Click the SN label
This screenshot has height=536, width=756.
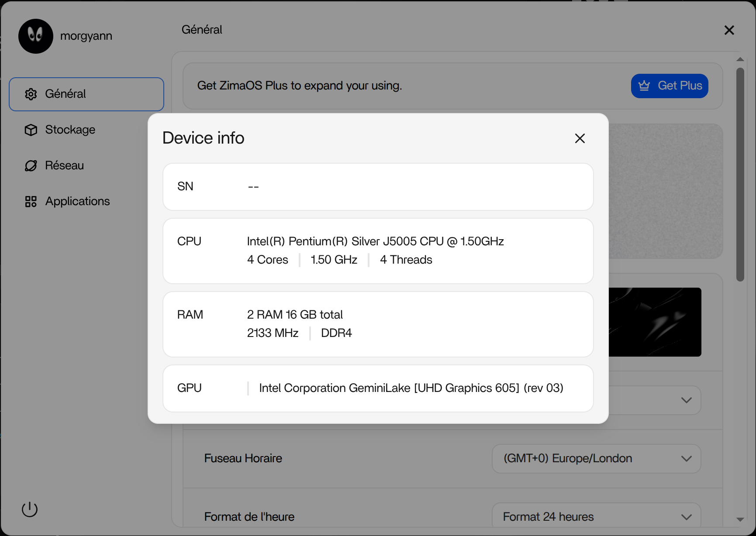(x=185, y=186)
